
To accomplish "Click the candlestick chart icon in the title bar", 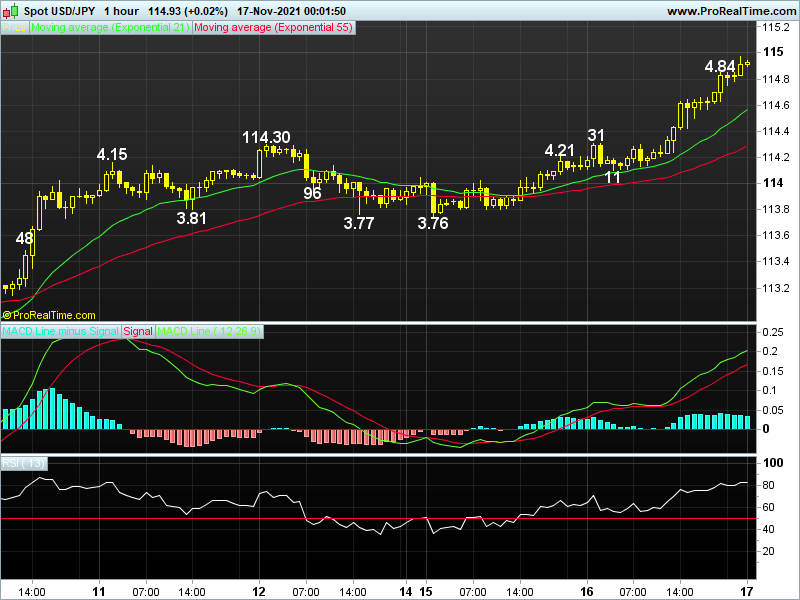I will click(9, 10).
